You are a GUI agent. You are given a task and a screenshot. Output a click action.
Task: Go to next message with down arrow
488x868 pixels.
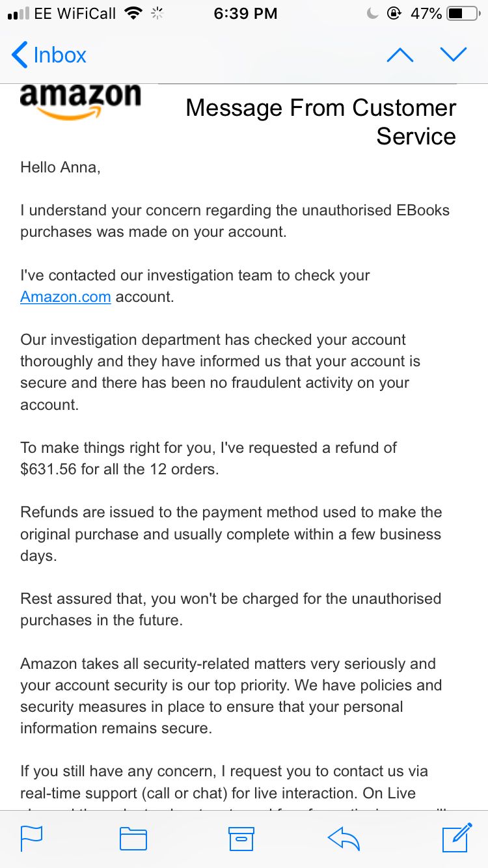454,55
